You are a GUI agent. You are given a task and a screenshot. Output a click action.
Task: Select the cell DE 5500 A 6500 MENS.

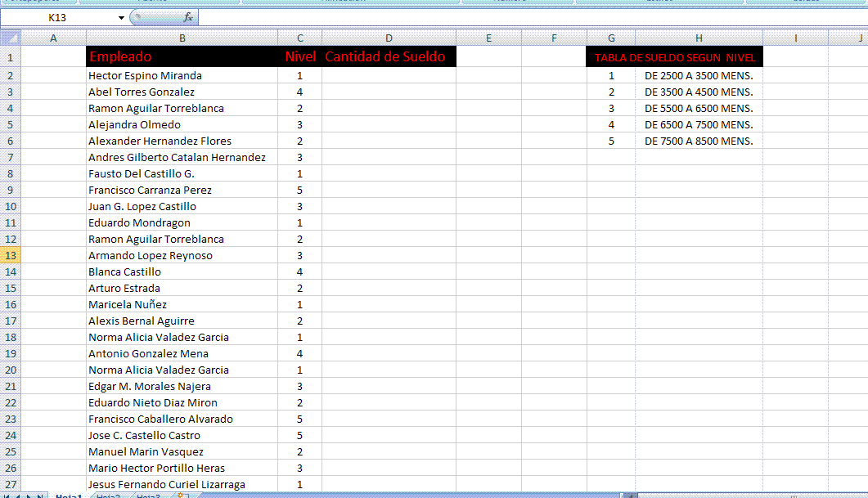(699, 108)
